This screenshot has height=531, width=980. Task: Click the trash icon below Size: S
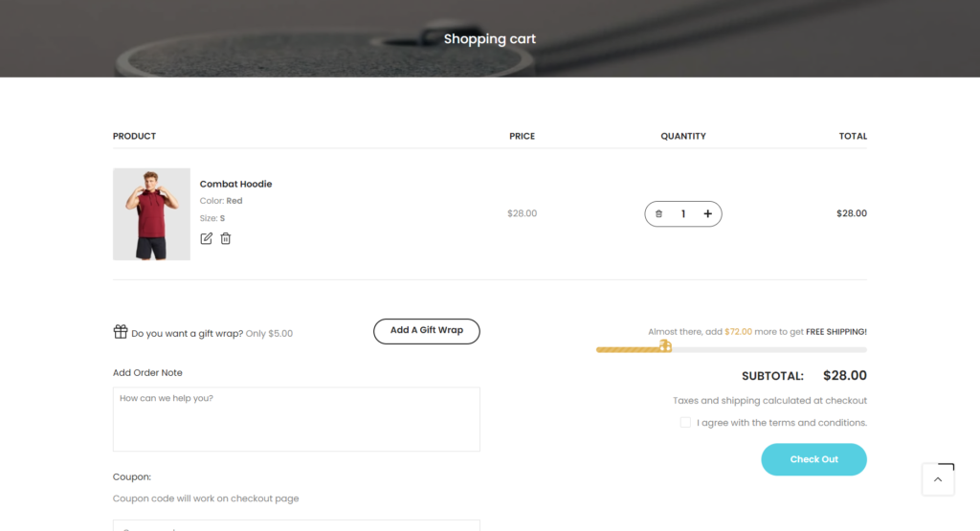pos(226,238)
